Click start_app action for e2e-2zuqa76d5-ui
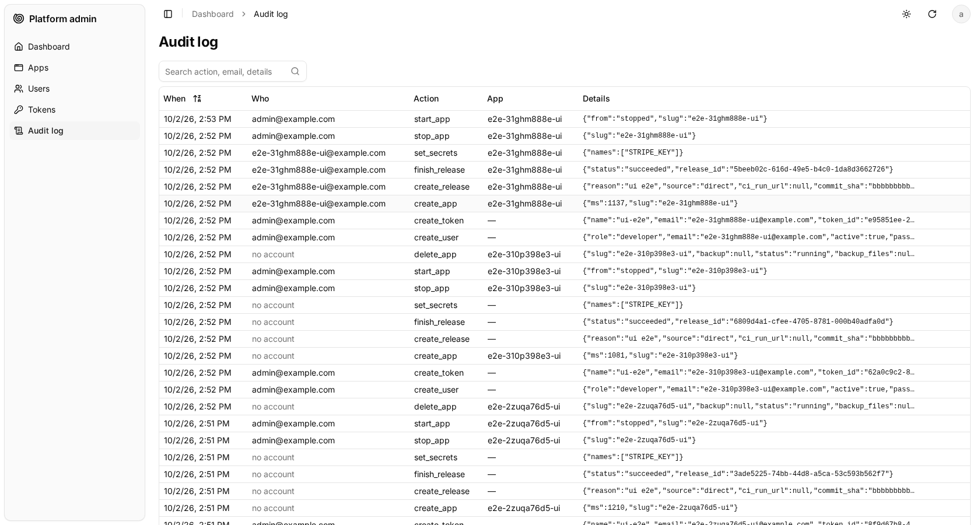This screenshot has height=525, width=980. click(x=432, y=423)
